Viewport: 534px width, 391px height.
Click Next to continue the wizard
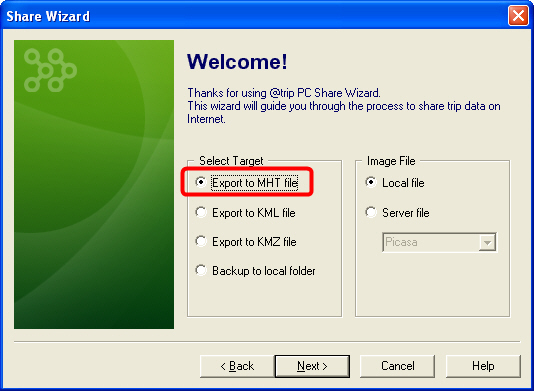[x=312, y=366]
